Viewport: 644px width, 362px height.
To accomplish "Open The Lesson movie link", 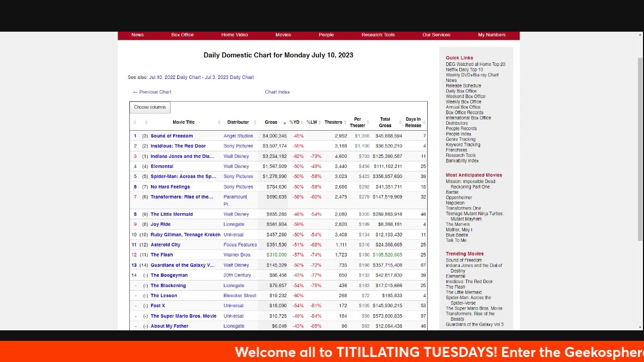I will coord(164,296).
